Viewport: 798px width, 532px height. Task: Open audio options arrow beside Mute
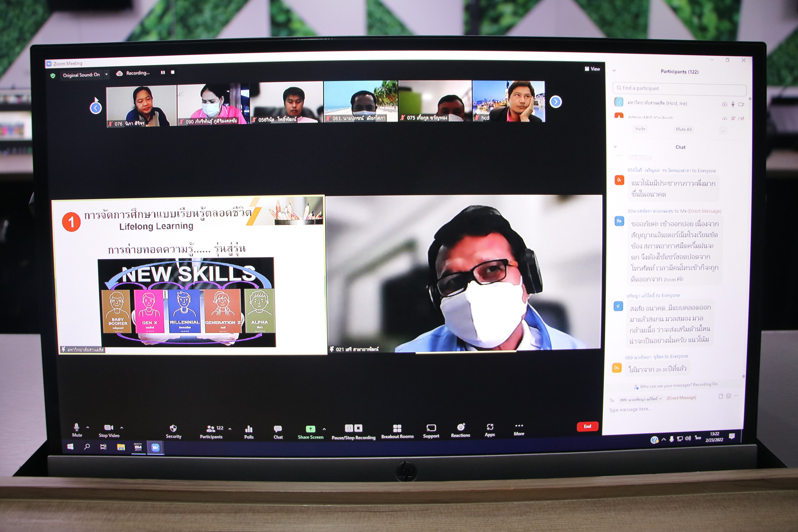[88, 427]
